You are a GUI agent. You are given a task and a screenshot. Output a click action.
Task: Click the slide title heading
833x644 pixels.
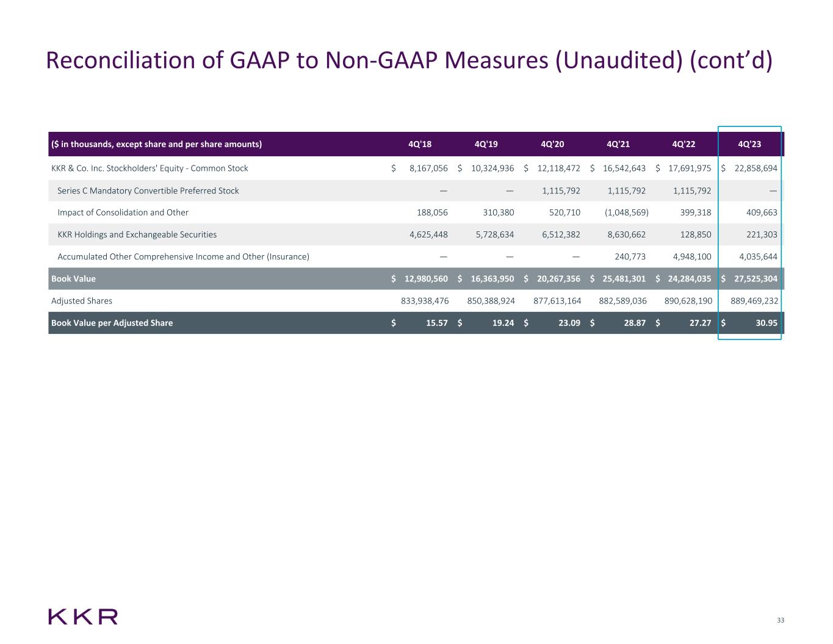(409, 60)
